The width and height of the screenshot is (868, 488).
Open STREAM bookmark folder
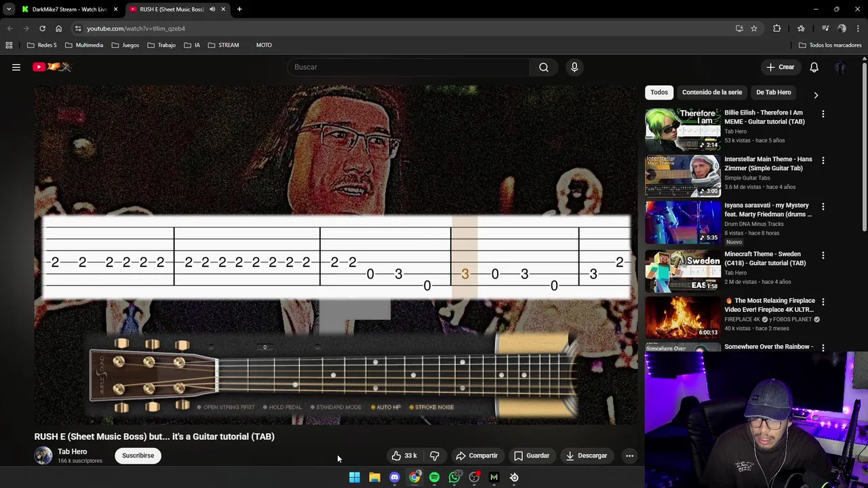tap(223, 45)
